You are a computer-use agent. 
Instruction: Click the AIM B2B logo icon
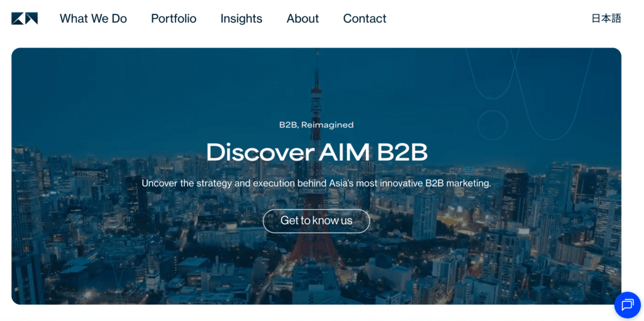25,18
